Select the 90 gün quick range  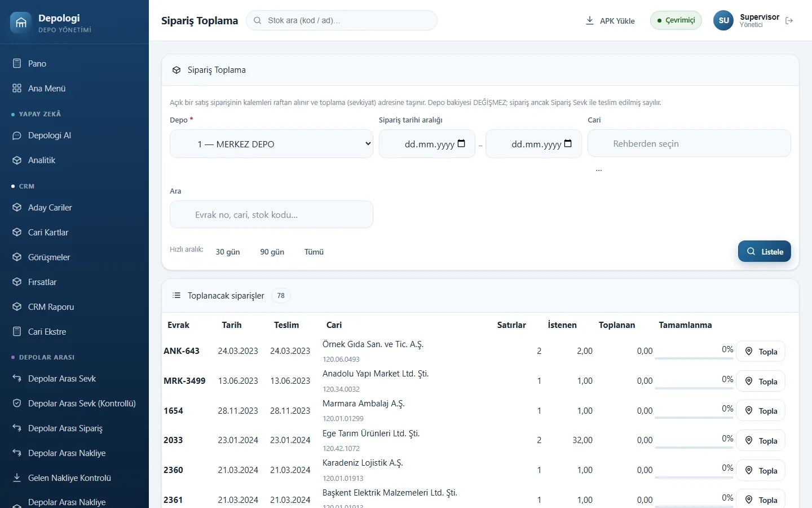(272, 252)
